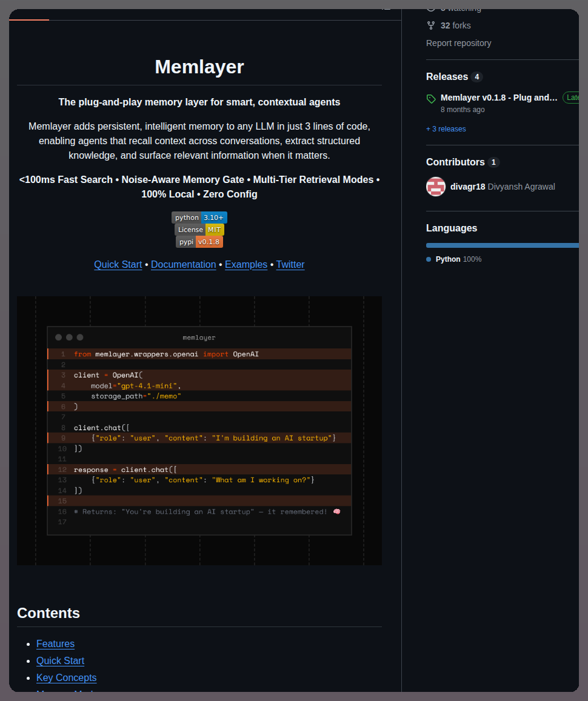
Task: Click the Quick Start link under badges
Action: point(118,264)
